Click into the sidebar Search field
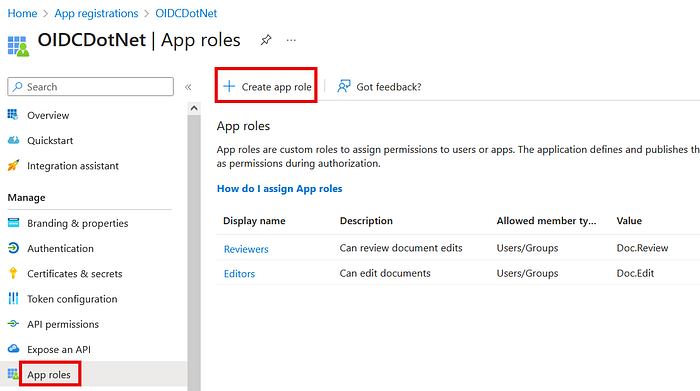This screenshot has height=391, width=700. tap(91, 87)
